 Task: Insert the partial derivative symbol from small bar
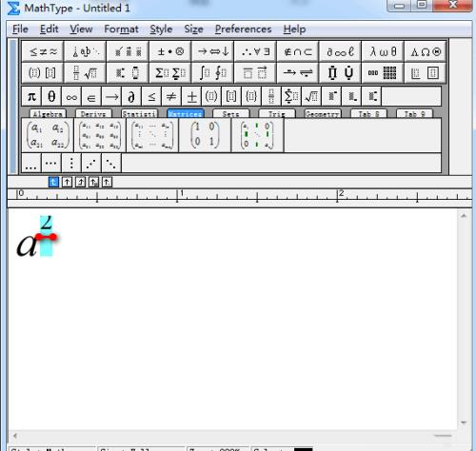pos(131,96)
